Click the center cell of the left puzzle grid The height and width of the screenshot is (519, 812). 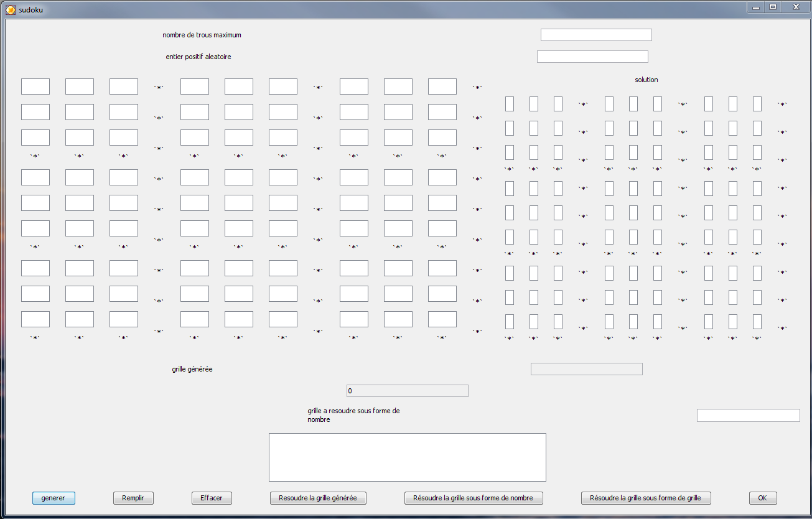pos(239,203)
